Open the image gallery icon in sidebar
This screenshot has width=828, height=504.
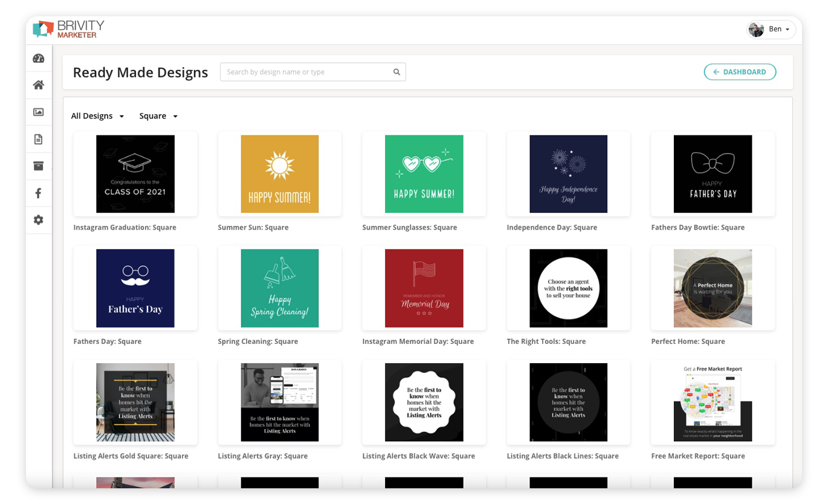coord(39,112)
